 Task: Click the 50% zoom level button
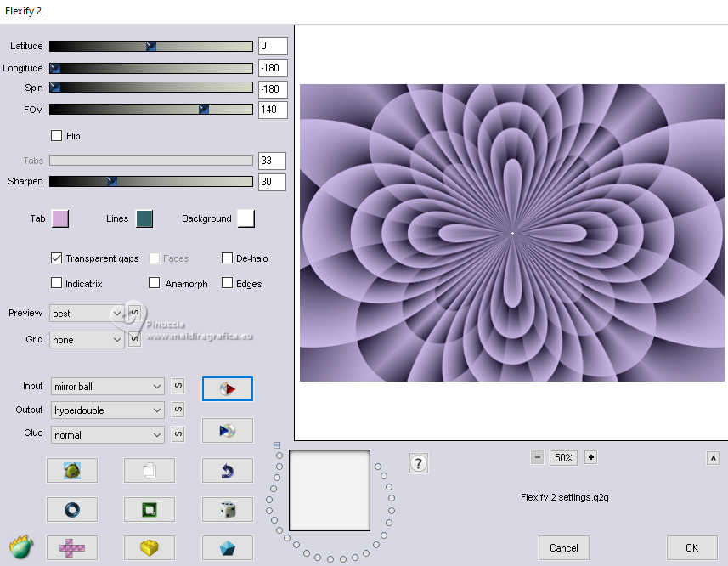(563, 457)
